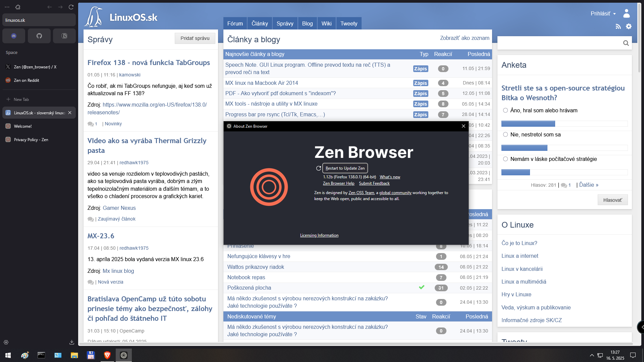Open the Blog navigation tab
The width and height of the screenshot is (644, 362).
tap(307, 23)
